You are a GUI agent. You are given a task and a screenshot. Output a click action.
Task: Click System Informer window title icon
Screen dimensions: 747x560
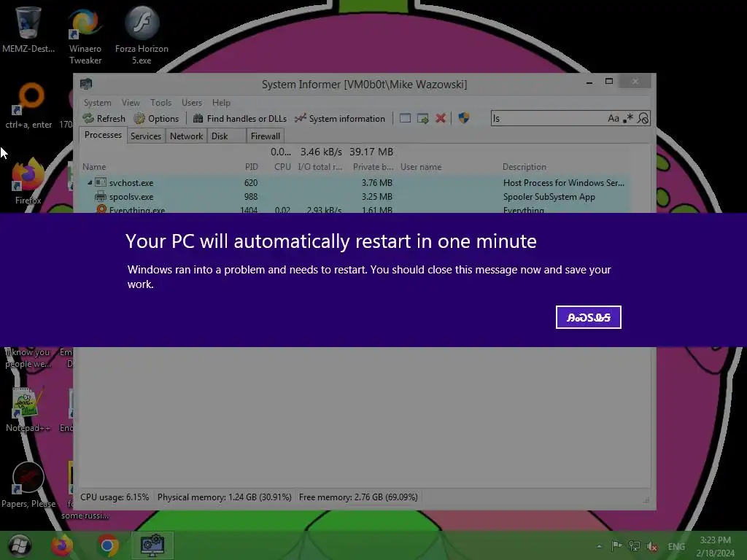coord(86,85)
